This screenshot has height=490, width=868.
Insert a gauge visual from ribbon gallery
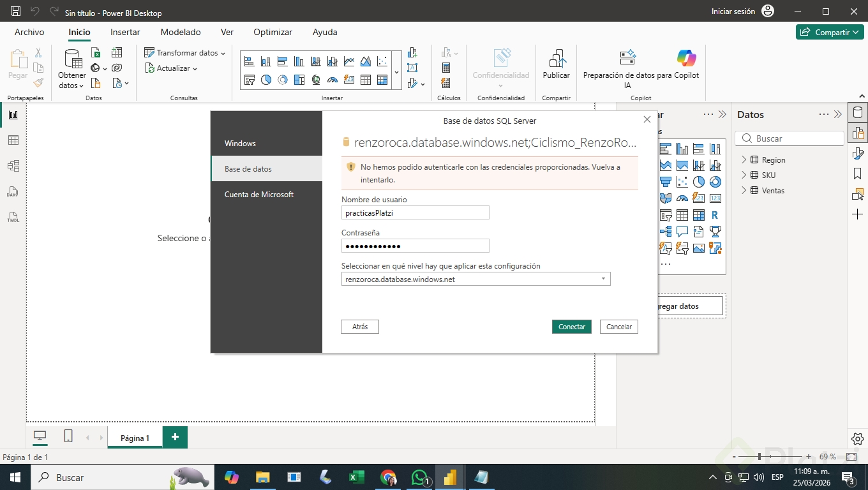(333, 80)
